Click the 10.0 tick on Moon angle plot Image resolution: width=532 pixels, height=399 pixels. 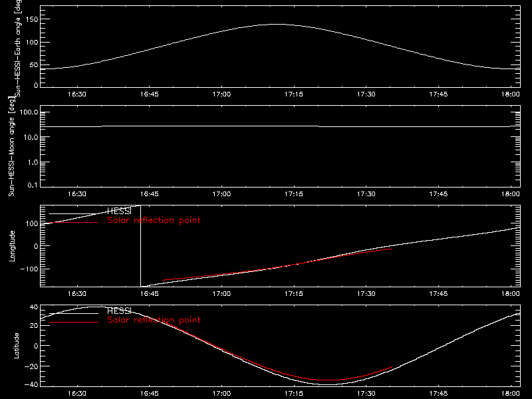click(31, 137)
